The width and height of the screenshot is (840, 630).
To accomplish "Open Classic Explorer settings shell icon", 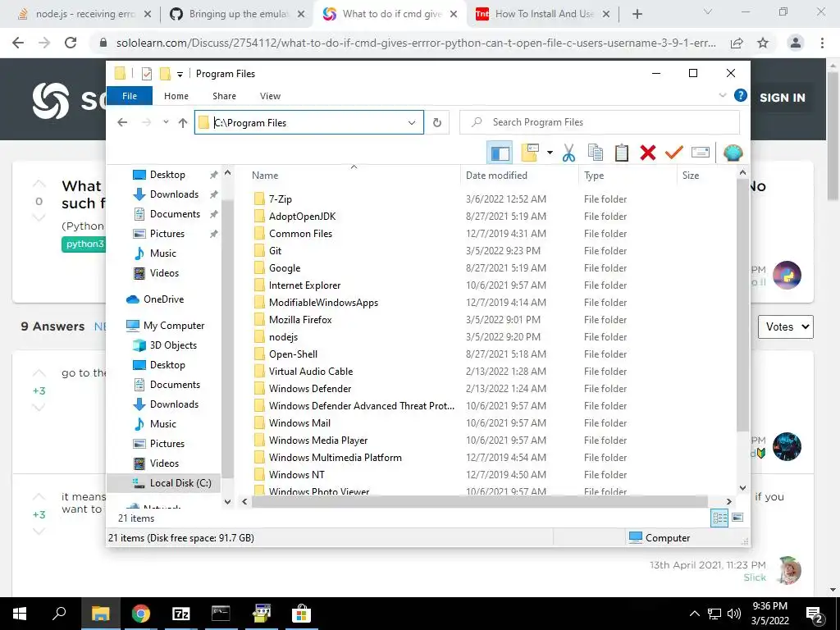I will (x=733, y=153).
